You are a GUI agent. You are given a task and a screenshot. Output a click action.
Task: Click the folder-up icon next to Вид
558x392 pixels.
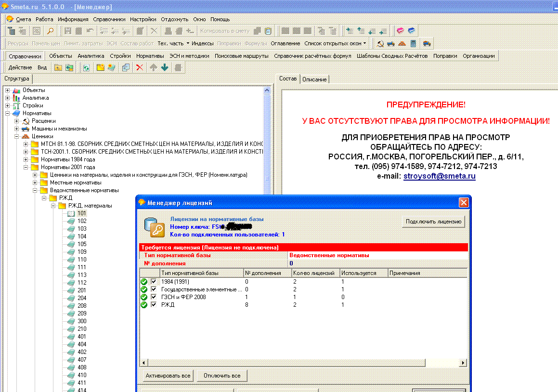(58, 67)
